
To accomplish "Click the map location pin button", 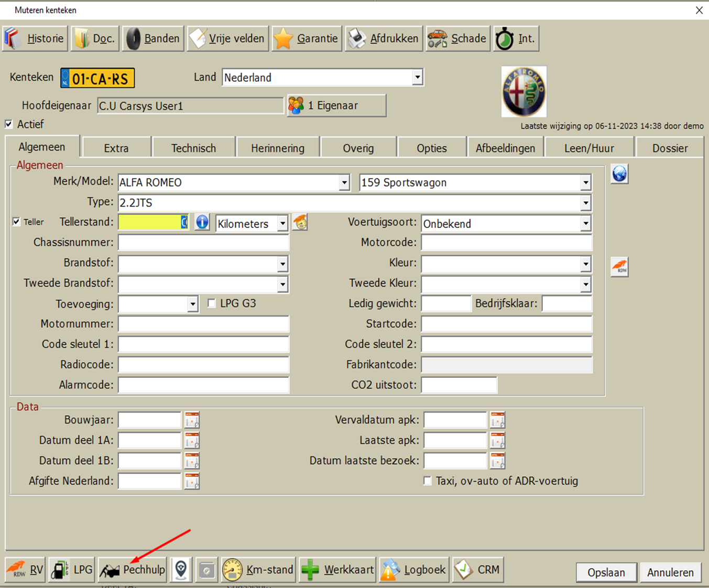I will pos(181,570).
